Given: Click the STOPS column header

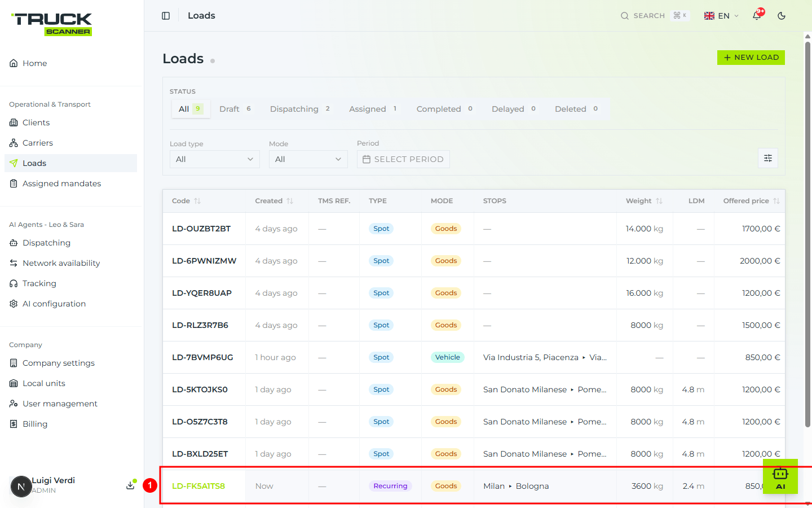Looking at the screenshot, I should (495, 201).
